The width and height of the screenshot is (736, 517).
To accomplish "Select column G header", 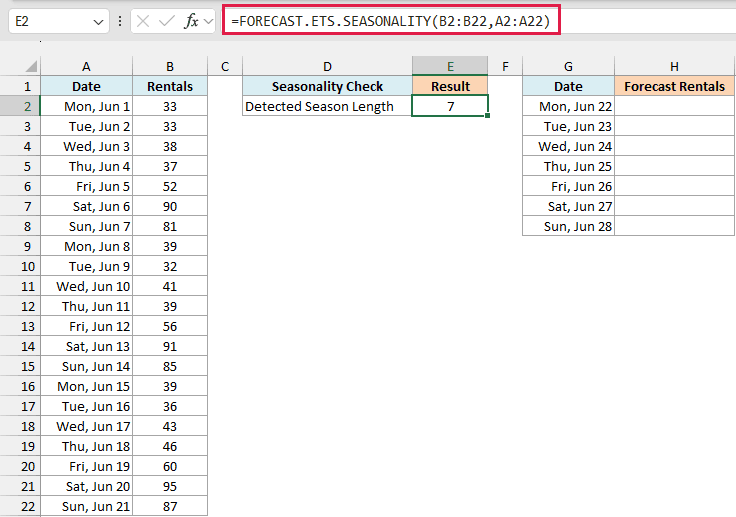I will (568, 66).
